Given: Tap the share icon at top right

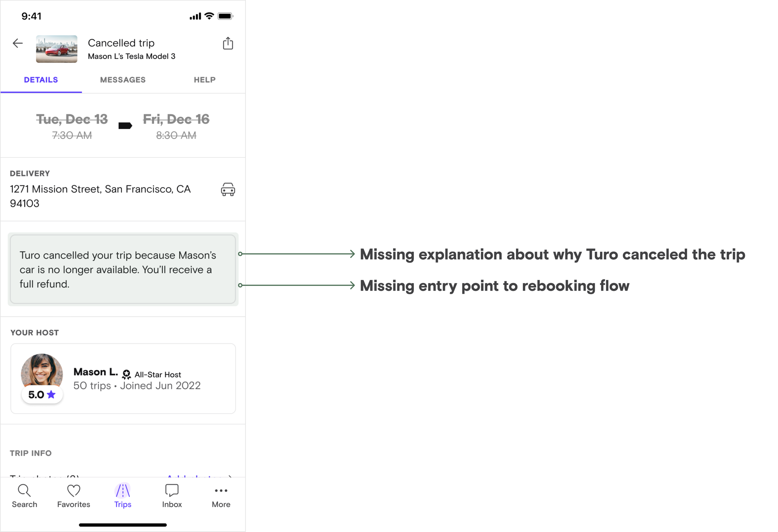Looking at the screenshot, I should click(x=228, y=44).
